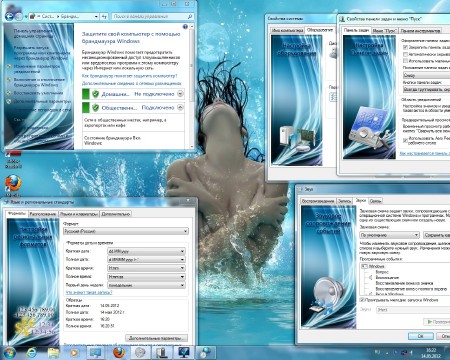450x360 pixels.
Task: Open the Первый день недели dropdown
Action: tap(146, 285)
